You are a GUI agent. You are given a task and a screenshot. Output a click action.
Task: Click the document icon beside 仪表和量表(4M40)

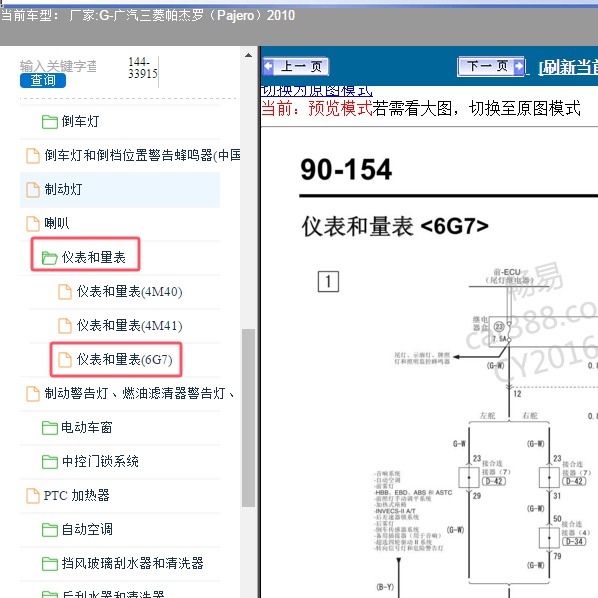[65, 292]
